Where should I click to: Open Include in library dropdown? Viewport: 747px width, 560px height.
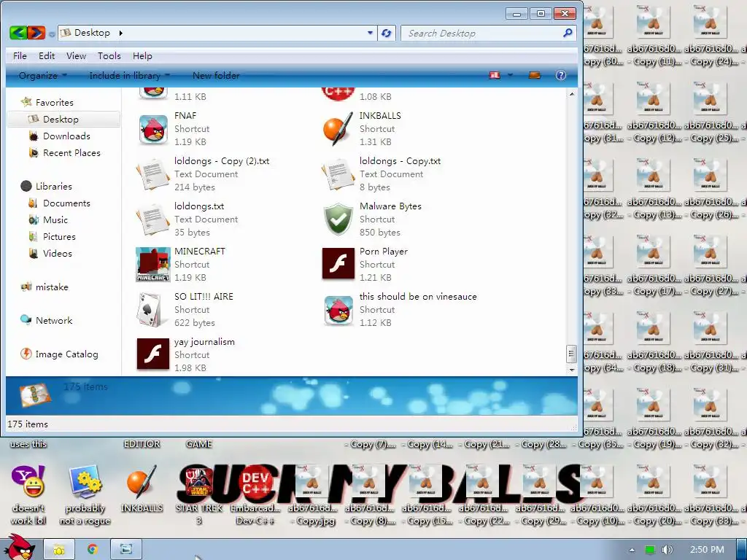130,75
